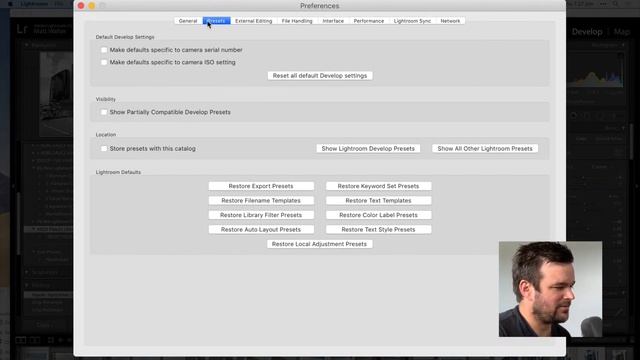This screenshot has width=640, height=360.
Task: Click Restore Auto Layout Presets
Action: [261, 230]
